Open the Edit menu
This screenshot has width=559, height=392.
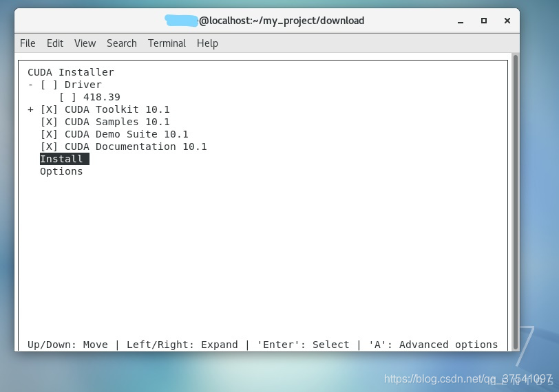pos(55,43)
